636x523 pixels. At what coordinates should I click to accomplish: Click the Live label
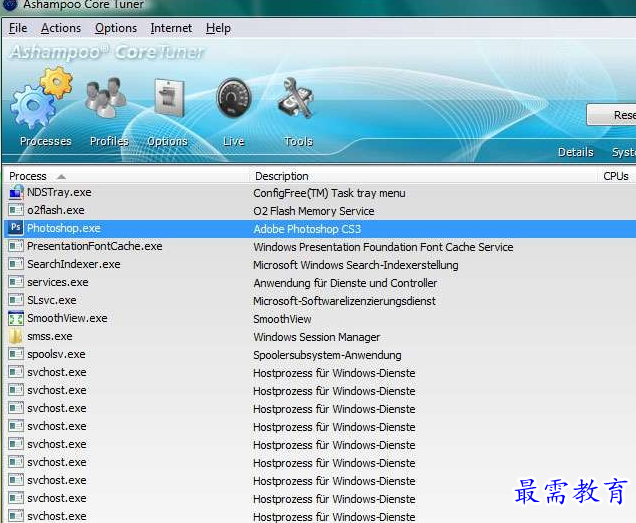(x=234, y=141)
